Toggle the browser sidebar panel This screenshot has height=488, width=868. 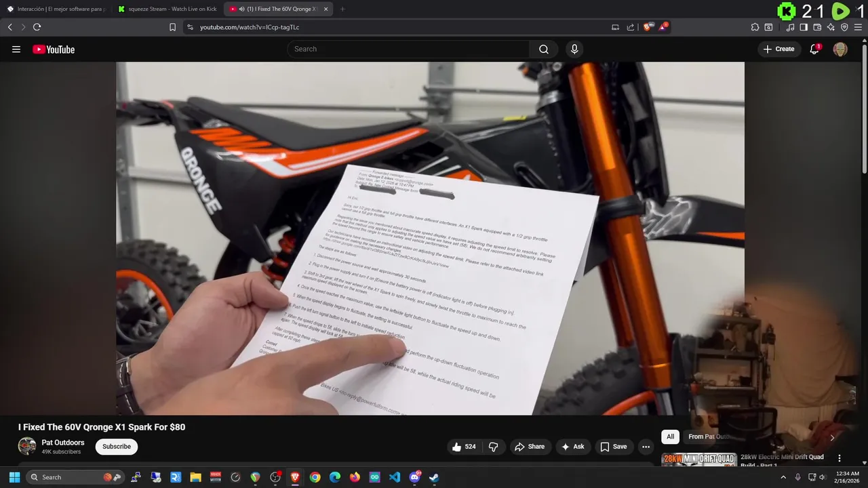tap(804, 27)
